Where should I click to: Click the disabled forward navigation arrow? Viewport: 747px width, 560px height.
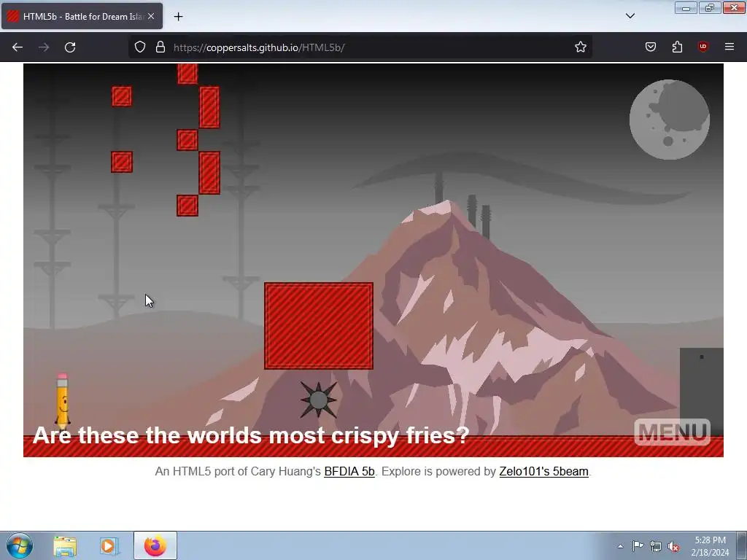point(44,47)
